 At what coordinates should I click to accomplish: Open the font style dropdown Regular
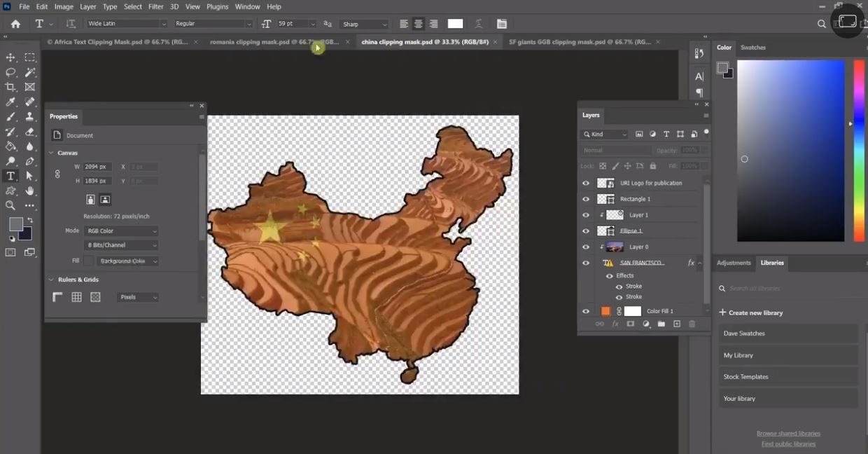click(x=213, y=24)
